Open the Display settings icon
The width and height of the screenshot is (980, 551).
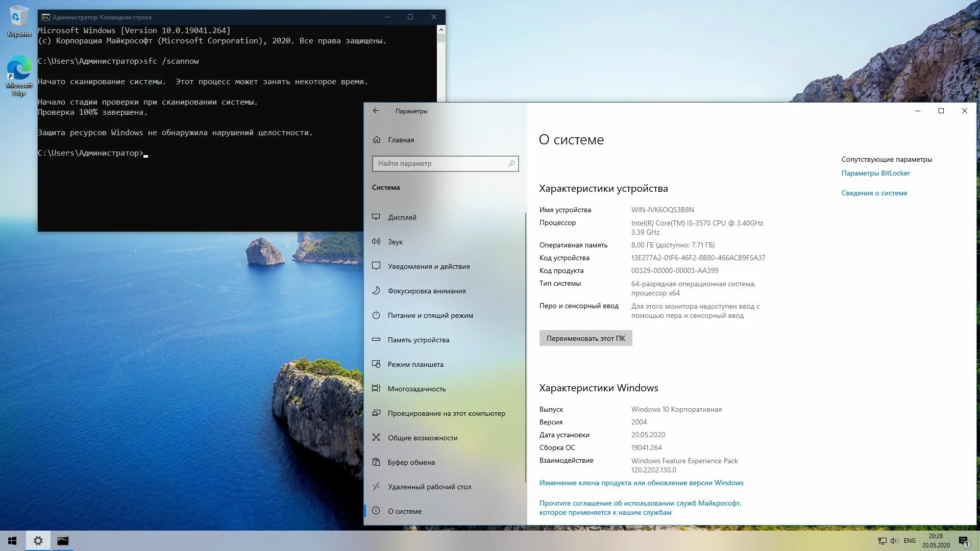coord(376,217)
